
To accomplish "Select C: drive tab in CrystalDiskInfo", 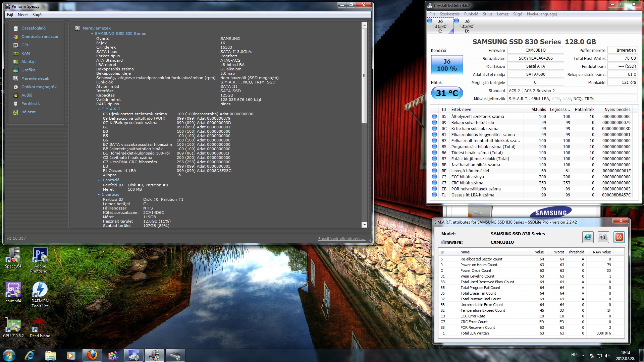I will pyautogui.click(x=440, y=26).
